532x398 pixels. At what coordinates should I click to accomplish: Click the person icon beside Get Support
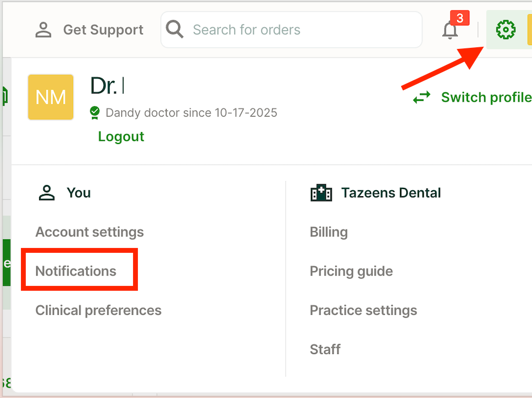click(43, 30)
